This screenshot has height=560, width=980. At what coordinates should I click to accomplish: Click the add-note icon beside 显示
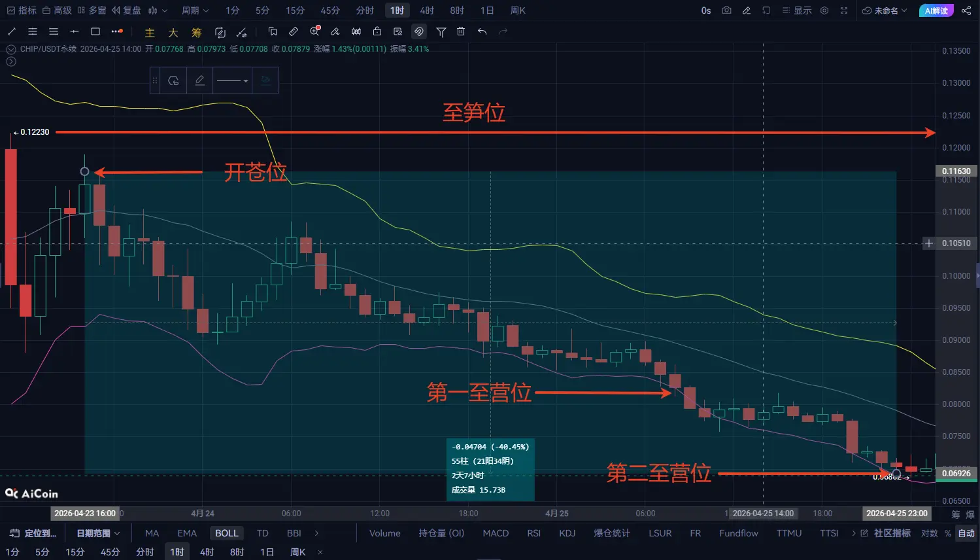coord(766,10)
